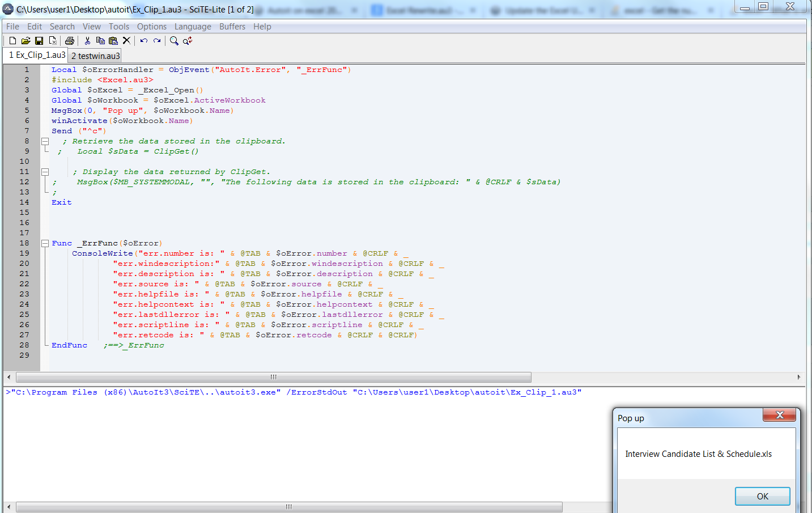This screenshot has height=513, width=812.
Task: Open the Buffers menu
Action: click(232, 27)
